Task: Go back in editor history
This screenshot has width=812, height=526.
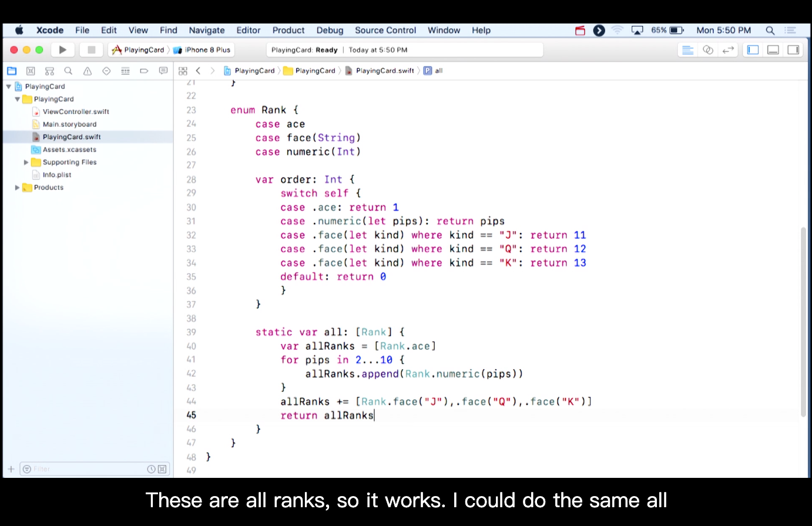Action: click(x=199, y=71)
